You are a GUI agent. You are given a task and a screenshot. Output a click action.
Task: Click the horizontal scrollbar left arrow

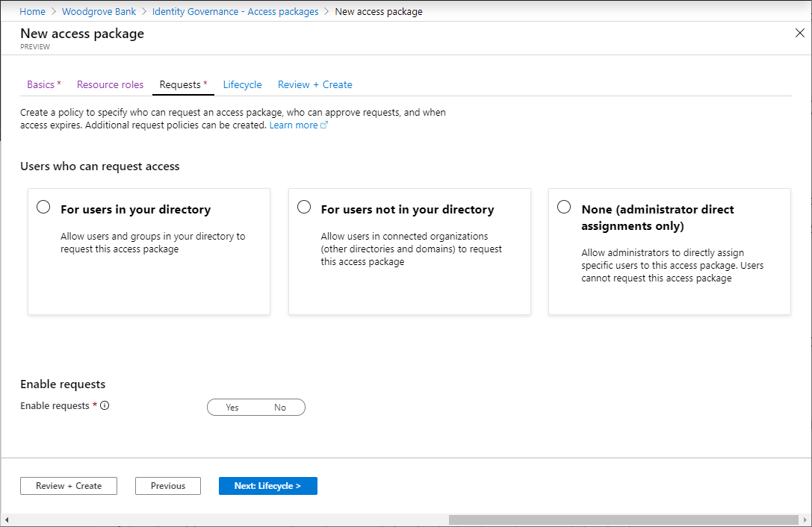click(7, 520)
